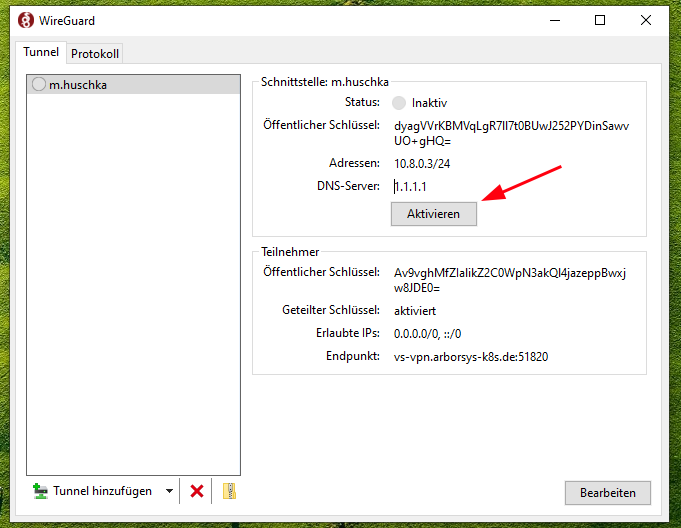Screen dimensions: 681x528
Task: Click the interface public key text
Action: tap(511, 134)
